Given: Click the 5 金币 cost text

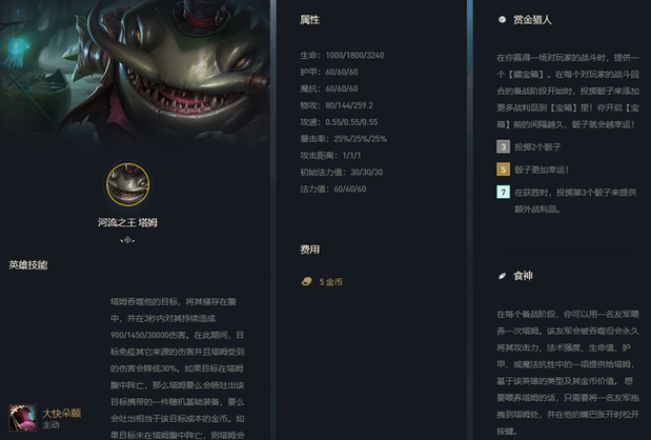Looking at the screenshot, I should 331,282.
